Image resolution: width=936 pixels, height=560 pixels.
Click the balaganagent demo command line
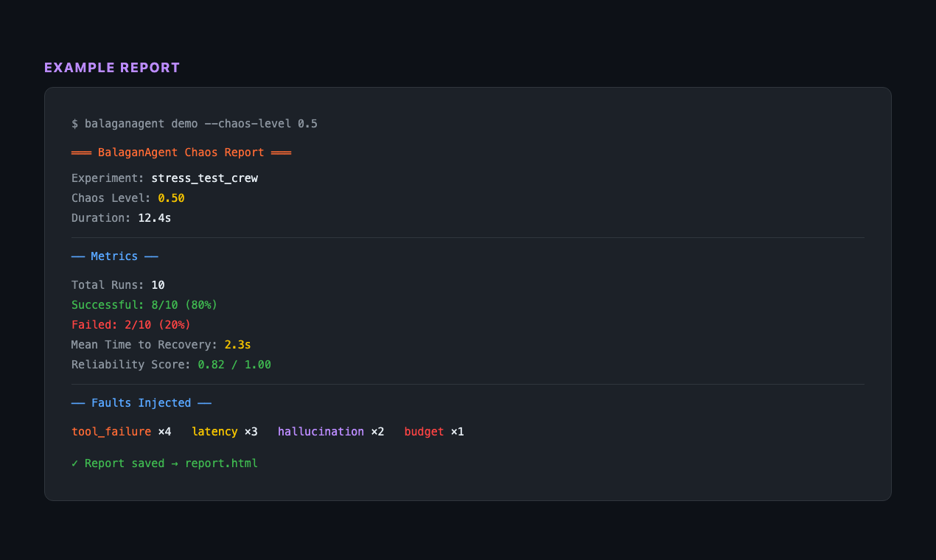[194, 124]
